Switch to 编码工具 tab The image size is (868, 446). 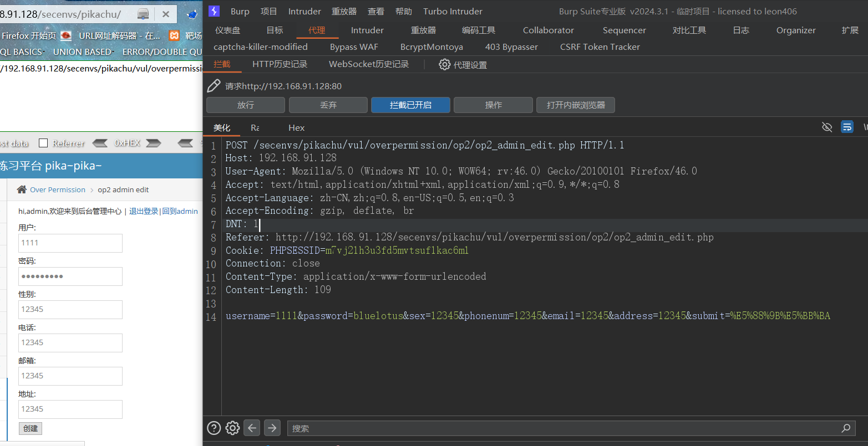479,30
